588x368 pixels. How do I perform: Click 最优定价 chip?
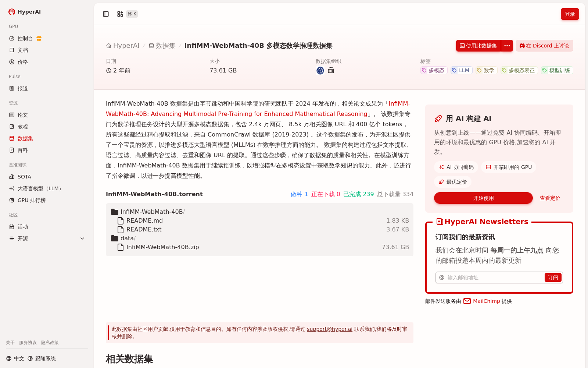(453, 182)
